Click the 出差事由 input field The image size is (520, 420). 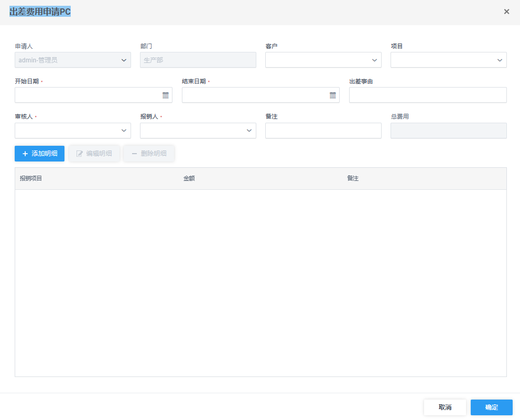pyautogui.click(x=428, y=95)
